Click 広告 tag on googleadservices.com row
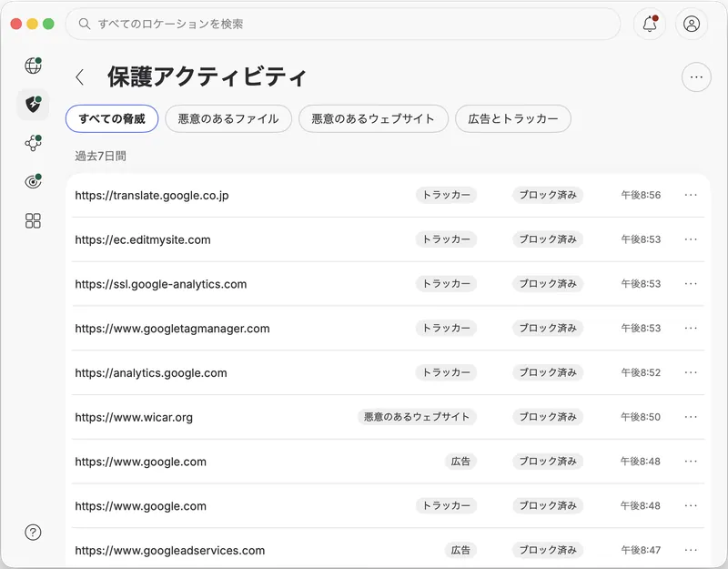 coord(460,550)
